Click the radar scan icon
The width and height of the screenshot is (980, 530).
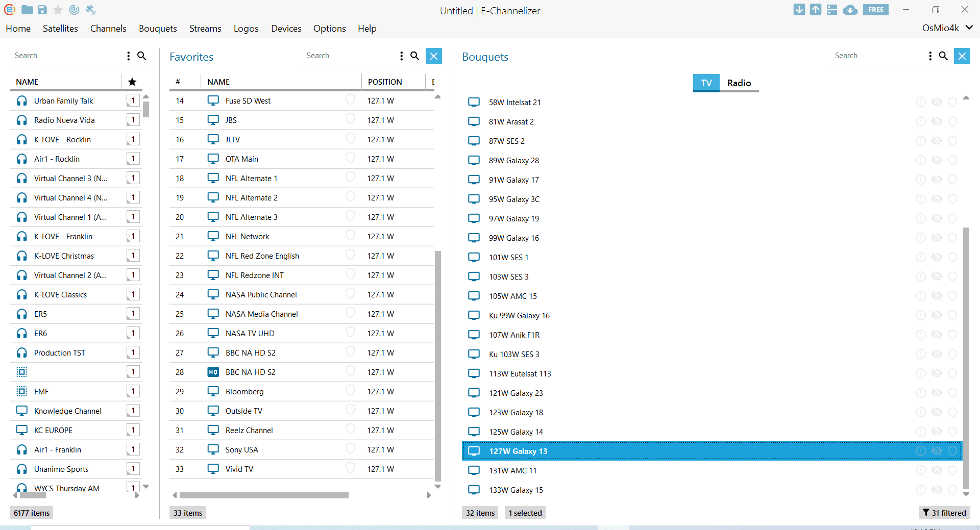click(74, 10)
